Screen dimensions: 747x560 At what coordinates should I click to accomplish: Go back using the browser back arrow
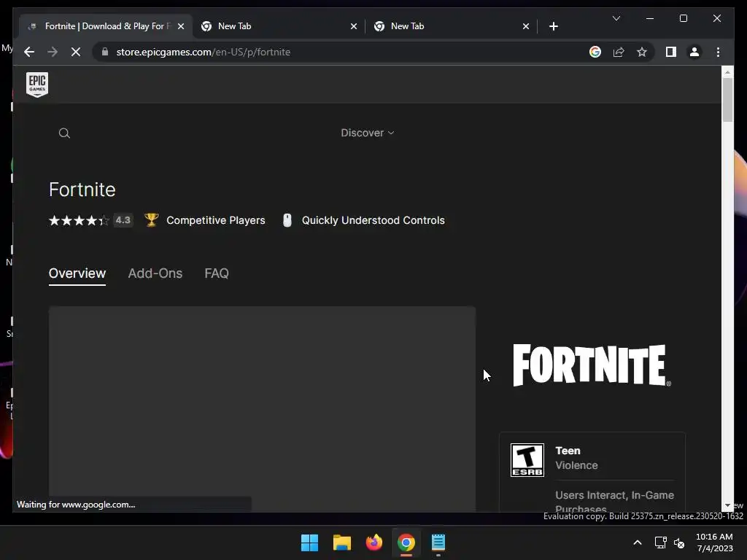(29, 52)
